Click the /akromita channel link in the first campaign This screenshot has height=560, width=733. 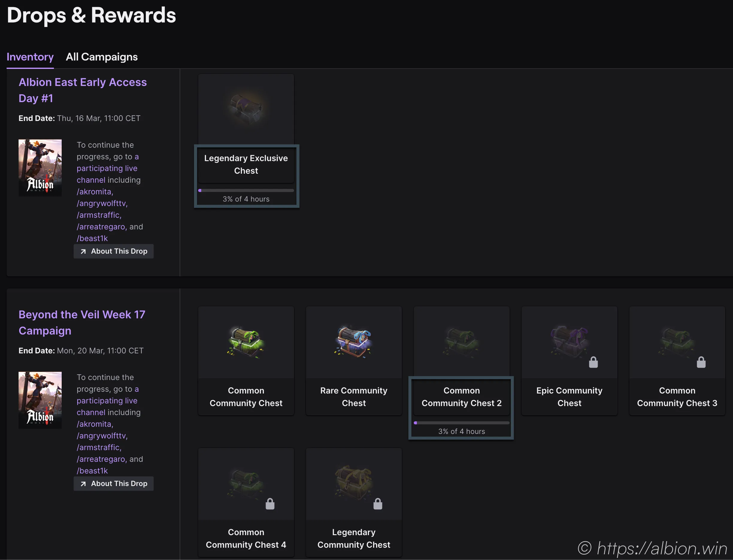coord(95,192)
